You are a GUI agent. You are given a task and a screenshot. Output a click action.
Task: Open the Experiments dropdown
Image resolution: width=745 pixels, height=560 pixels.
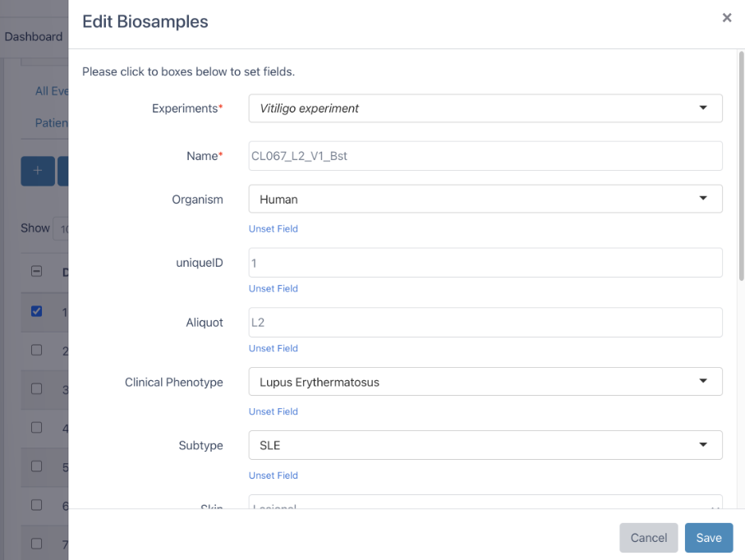(x=485, y=108)
